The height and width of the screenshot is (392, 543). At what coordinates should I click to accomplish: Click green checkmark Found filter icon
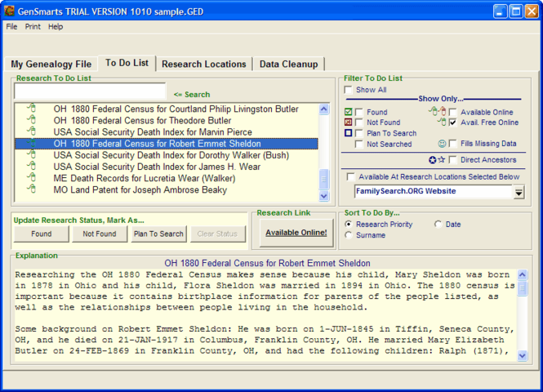349,112
